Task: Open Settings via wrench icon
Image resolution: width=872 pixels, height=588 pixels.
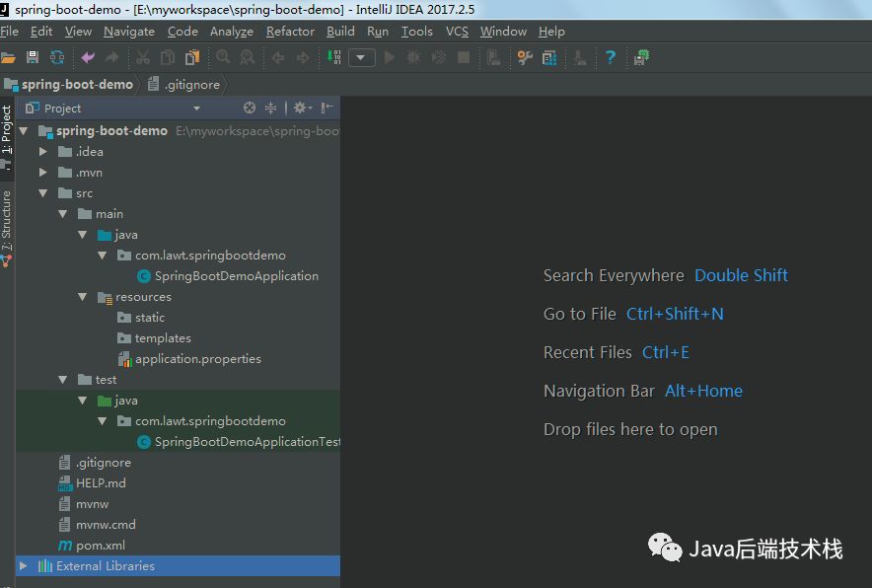Action: tap(525, 57)
